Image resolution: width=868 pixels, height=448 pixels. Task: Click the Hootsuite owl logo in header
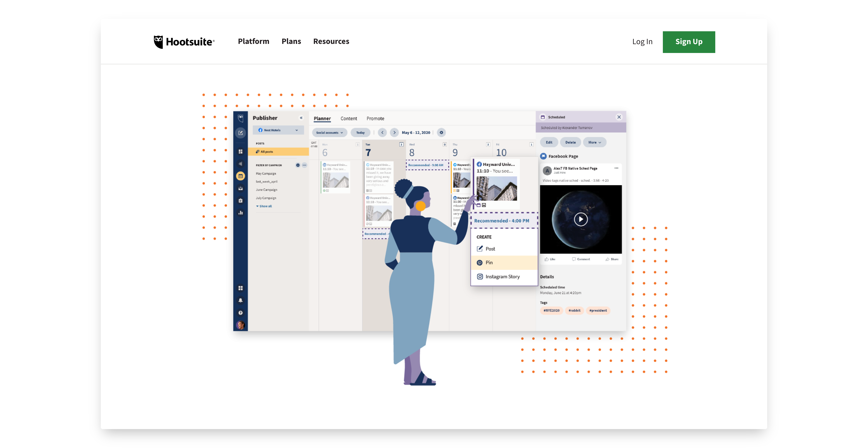coord(158,42)
